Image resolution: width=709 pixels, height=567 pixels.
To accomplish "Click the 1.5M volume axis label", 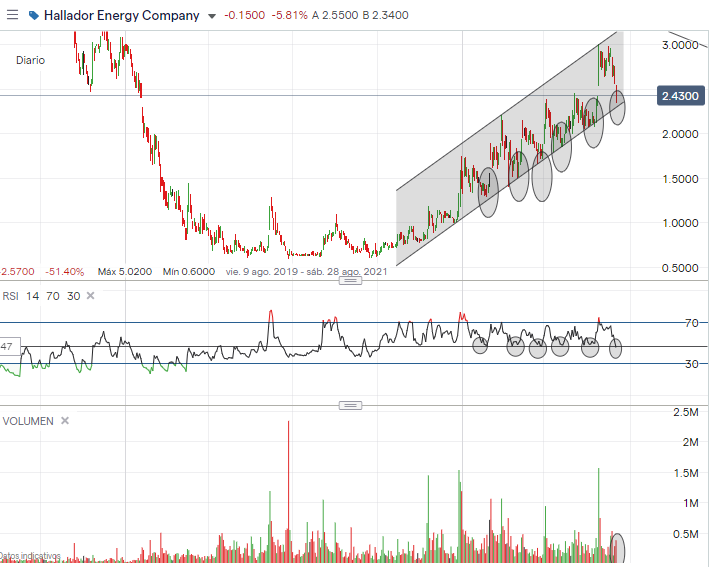I will pyautogui.click(x=686, y=473).
